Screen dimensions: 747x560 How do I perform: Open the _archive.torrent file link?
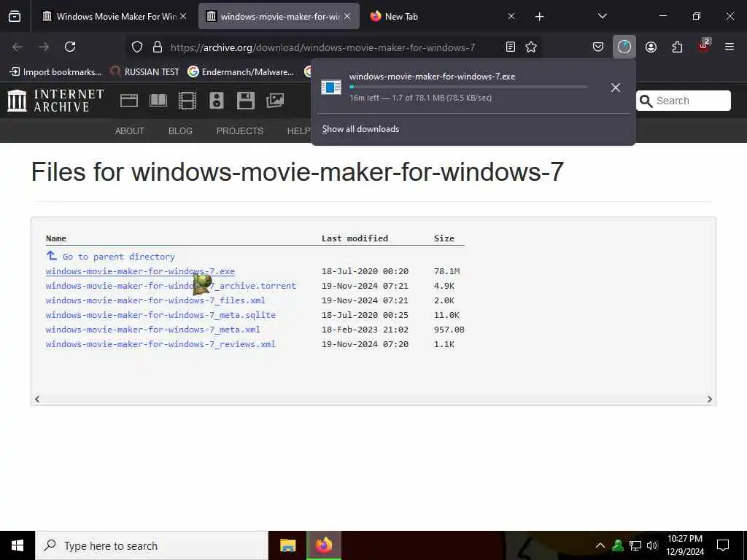[x=171, y=286]
